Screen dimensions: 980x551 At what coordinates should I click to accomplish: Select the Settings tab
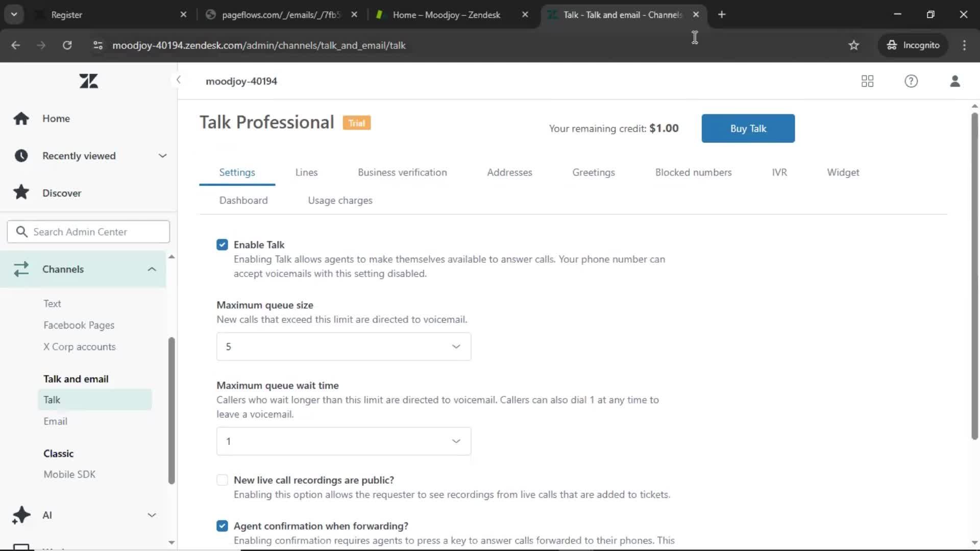[x=237, y=172]
